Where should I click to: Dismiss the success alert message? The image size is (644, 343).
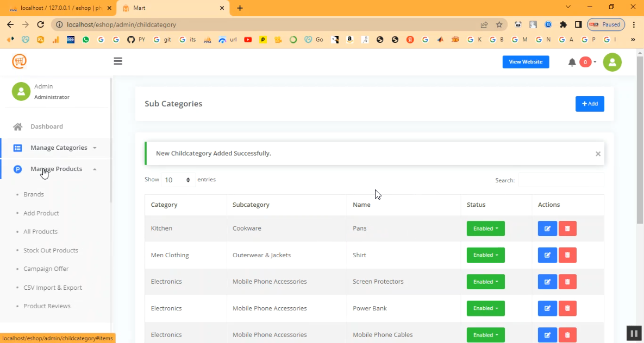point(598,154)
